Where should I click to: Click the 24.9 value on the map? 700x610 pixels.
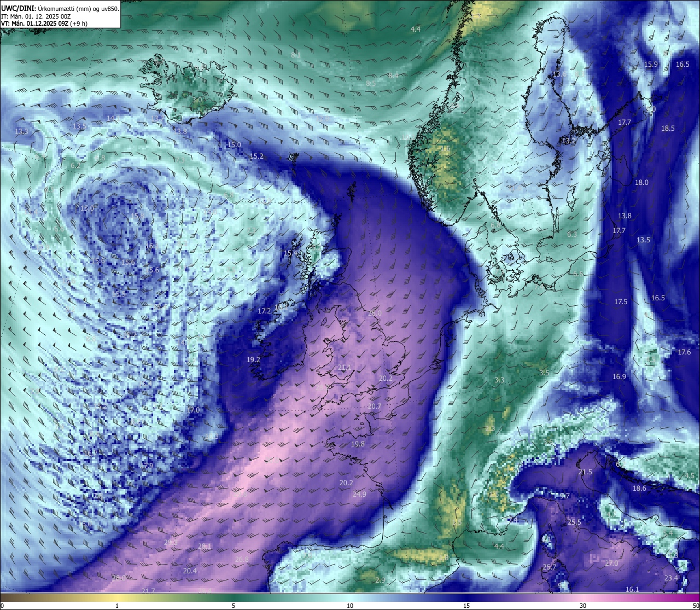click(359, 495)
